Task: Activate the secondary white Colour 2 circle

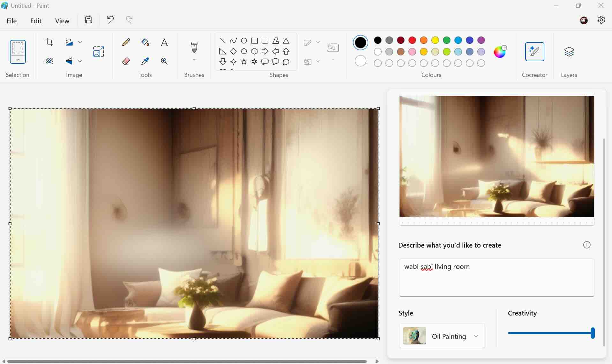Action: [361, 61]
